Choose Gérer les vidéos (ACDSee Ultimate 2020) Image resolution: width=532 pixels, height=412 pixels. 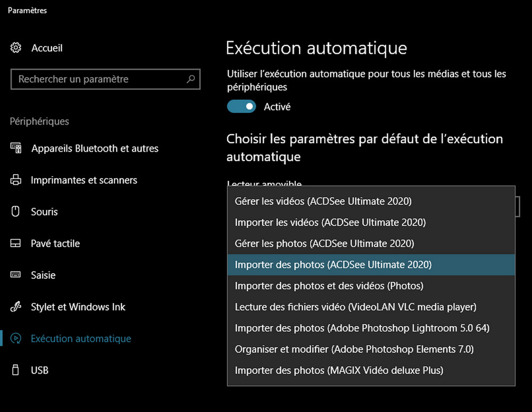[323, 201]
